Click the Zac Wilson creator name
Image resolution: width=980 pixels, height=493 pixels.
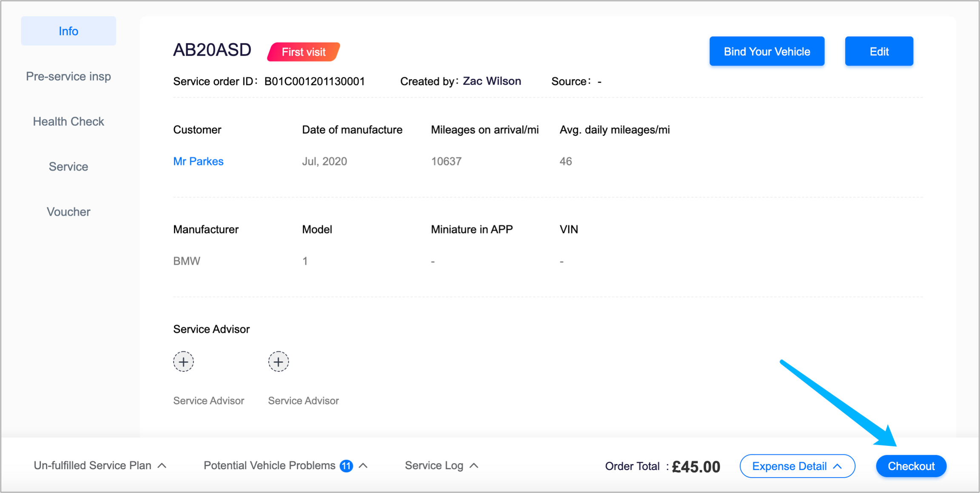coord(492,81)
